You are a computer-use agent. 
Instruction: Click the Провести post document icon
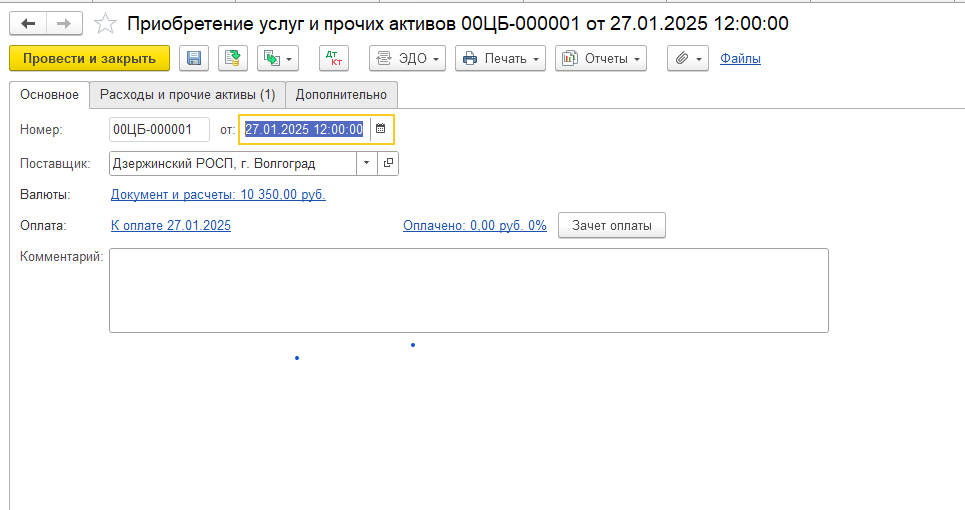tap(232, 59)
